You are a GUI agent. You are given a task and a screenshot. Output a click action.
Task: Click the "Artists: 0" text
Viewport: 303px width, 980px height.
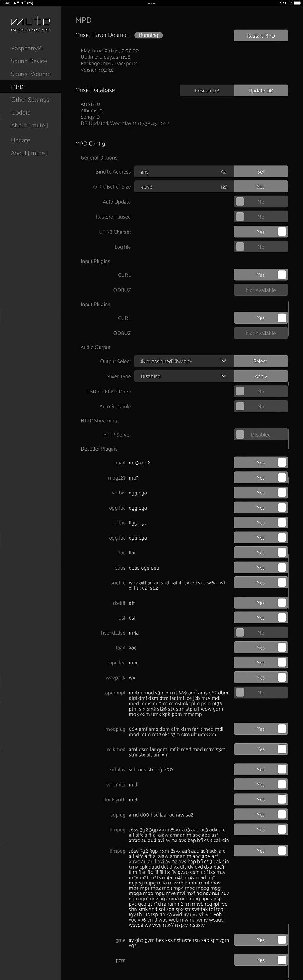pos(90,104)
